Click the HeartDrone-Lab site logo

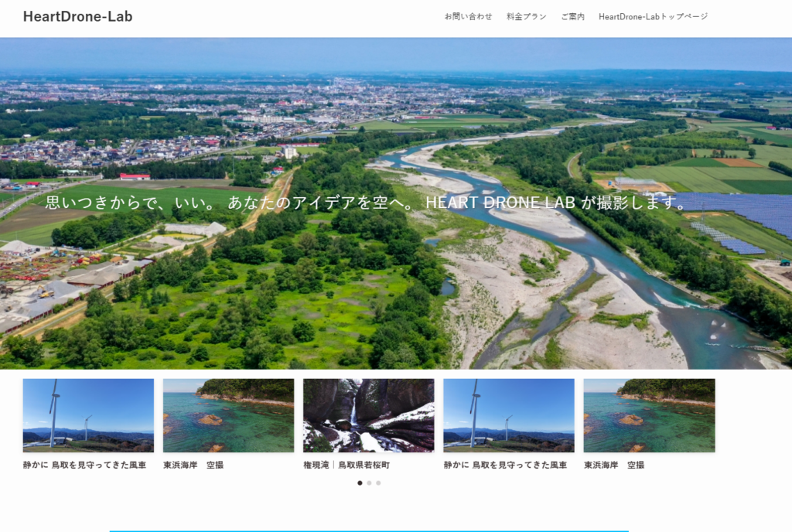point(77,16)
